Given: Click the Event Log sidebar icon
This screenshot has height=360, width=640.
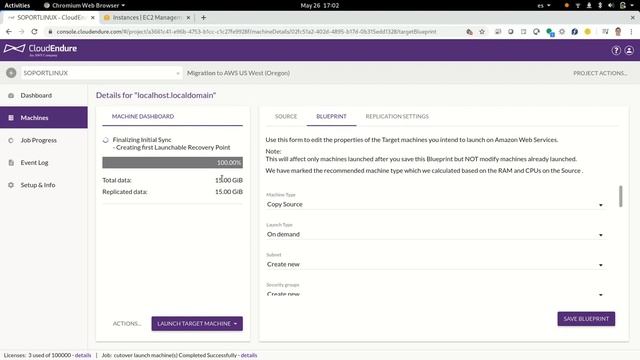Looking at the screenshot, I should point(11,162).
